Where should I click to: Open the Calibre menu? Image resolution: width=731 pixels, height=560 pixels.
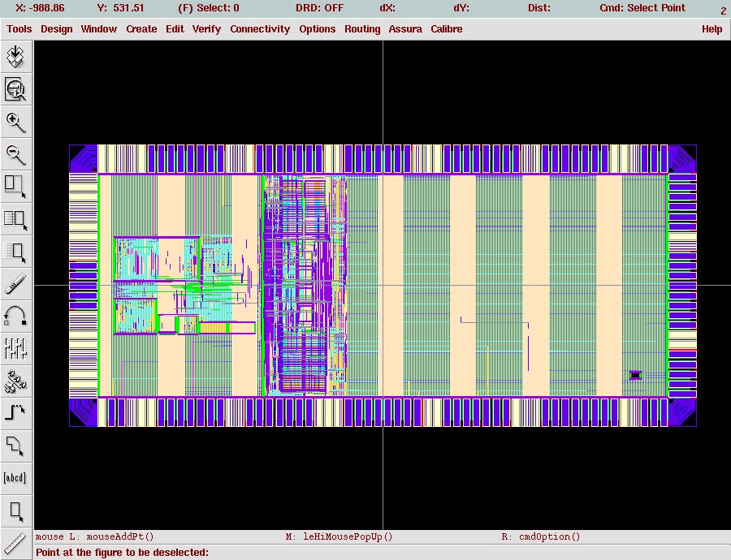point(447,29)
